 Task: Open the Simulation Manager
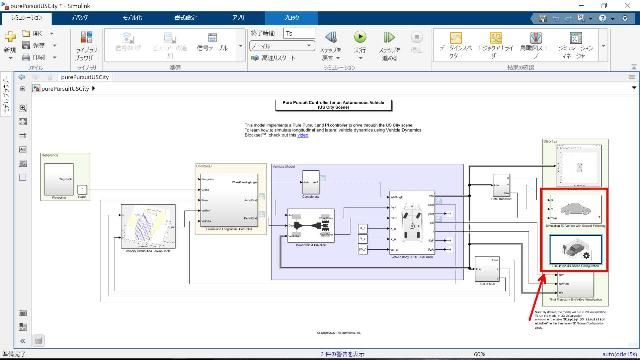[576, 44]
